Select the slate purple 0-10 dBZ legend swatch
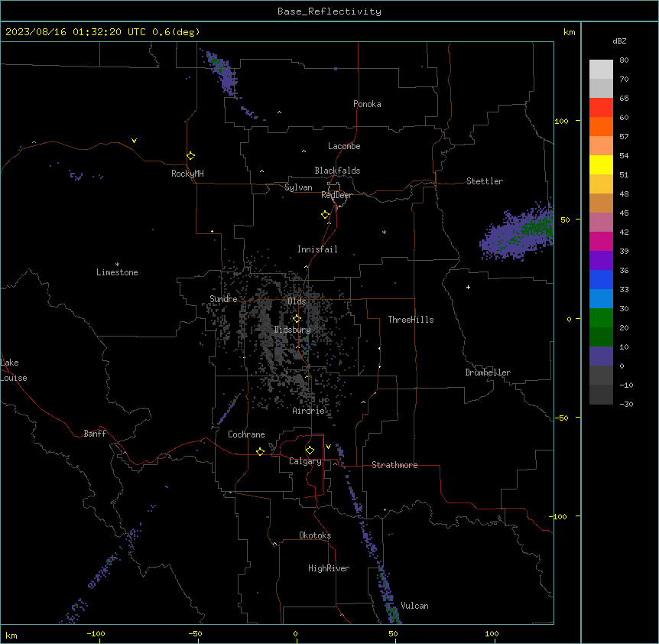The width and height of the screenshot is (659, 644). [x=601, y=356]
